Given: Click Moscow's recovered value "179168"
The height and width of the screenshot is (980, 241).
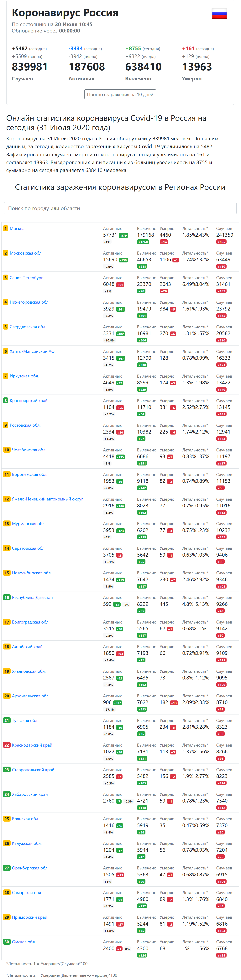Looking at the screenshot, I should click(x=146, y=235).
